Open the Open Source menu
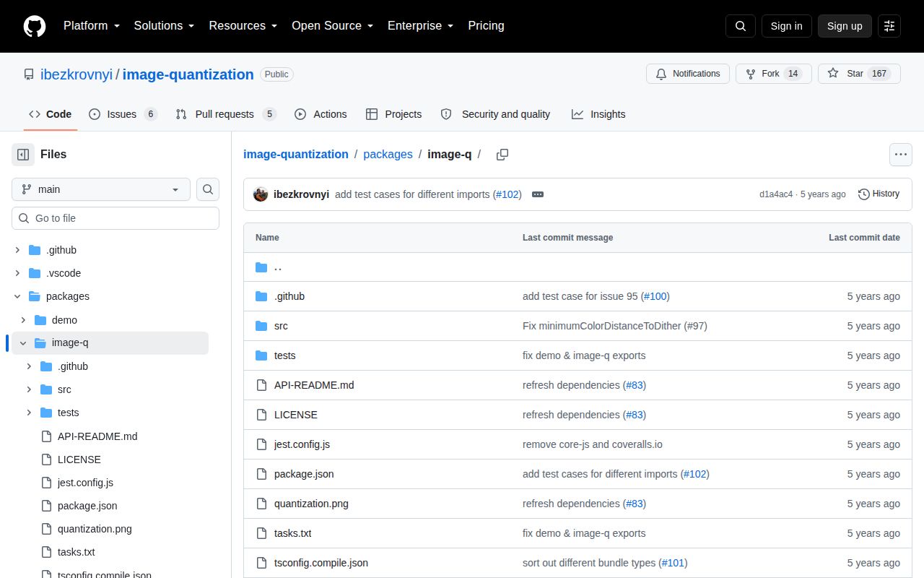This screenshot has height=578, width=924. [x=333, y=26]
